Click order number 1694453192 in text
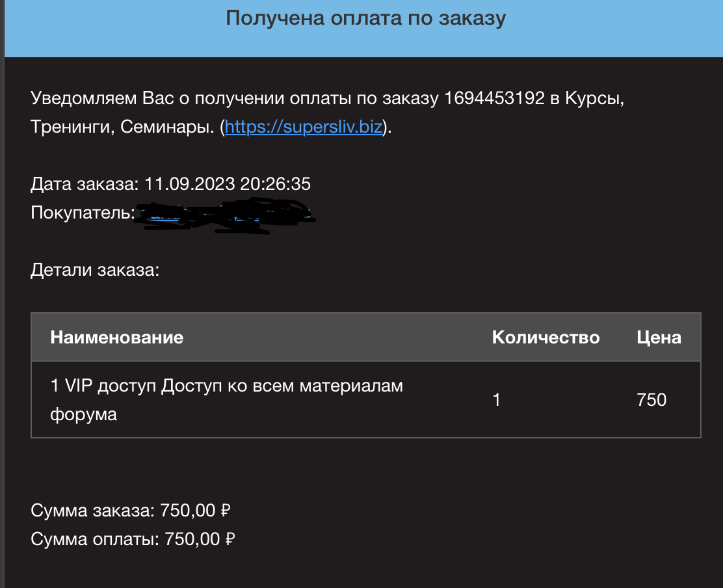 (x=494, y=98)
